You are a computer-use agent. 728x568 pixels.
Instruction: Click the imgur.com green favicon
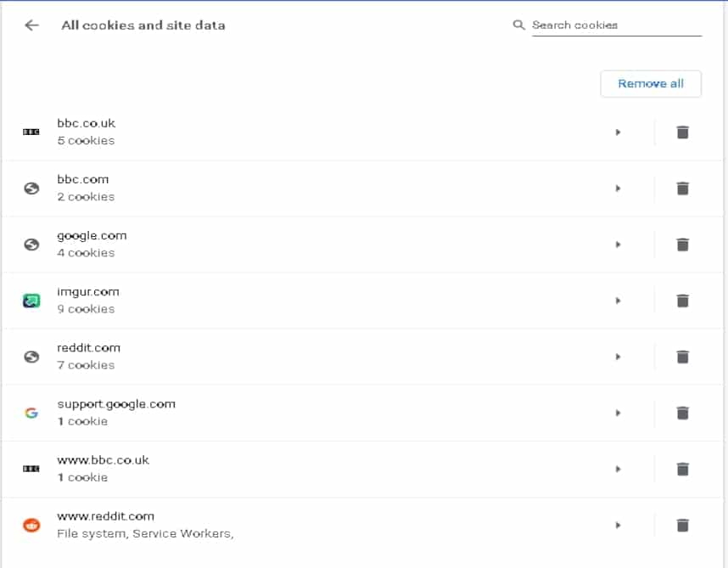(31, 301)
